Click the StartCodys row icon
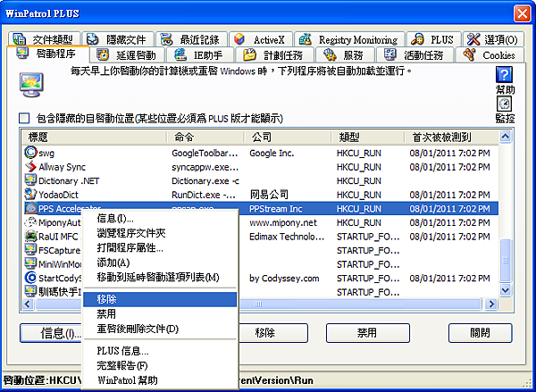The width and height of the screenshot is (536, 392). coord(30,278)
